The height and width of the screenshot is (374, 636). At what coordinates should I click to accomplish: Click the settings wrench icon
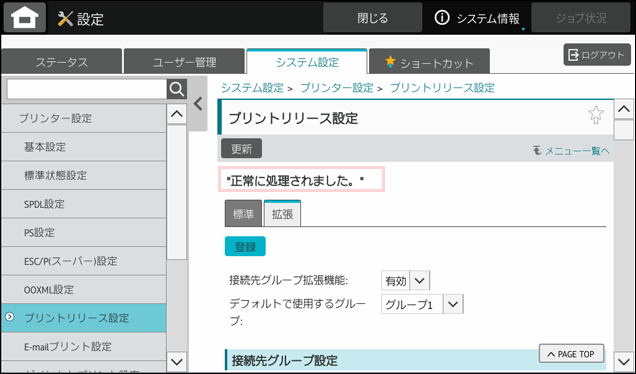pos(65,19)
